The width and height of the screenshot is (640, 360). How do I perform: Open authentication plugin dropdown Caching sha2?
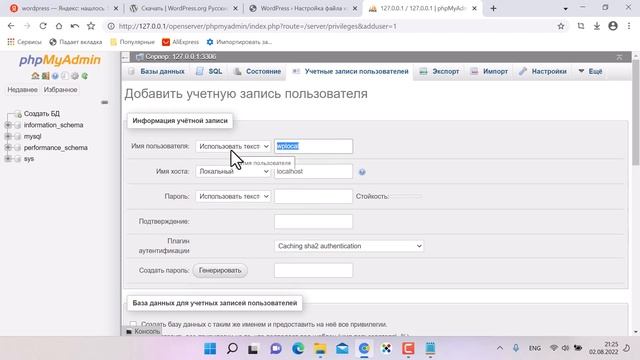[x=349, y=246]
